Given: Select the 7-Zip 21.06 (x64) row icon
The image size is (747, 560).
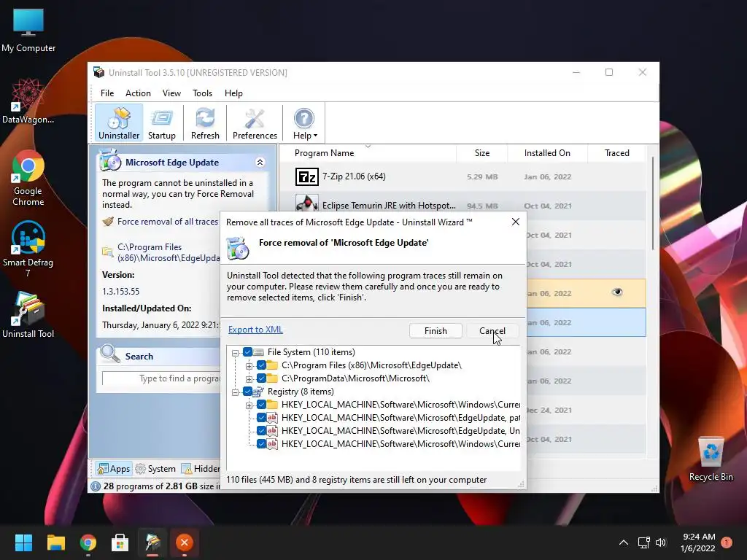Looking at the screenshot, I should pos(307,176).
